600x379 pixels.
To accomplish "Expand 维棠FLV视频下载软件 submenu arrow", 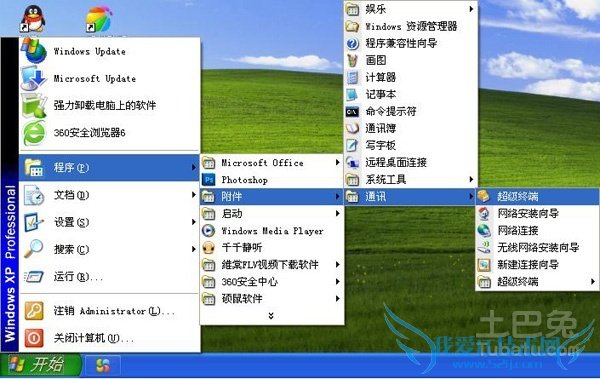I will (x=337, y=265).
